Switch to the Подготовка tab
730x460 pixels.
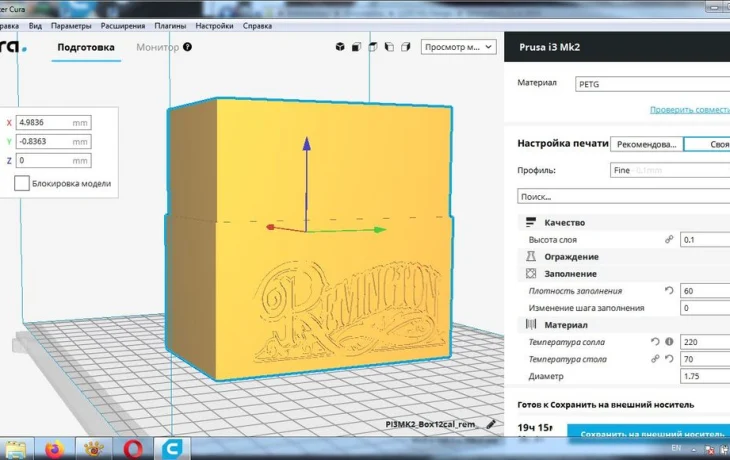86,47
